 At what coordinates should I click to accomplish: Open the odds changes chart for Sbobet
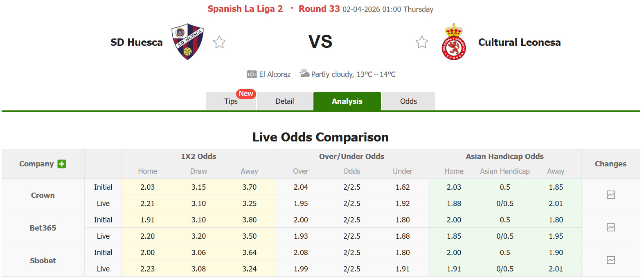(611, 260)
